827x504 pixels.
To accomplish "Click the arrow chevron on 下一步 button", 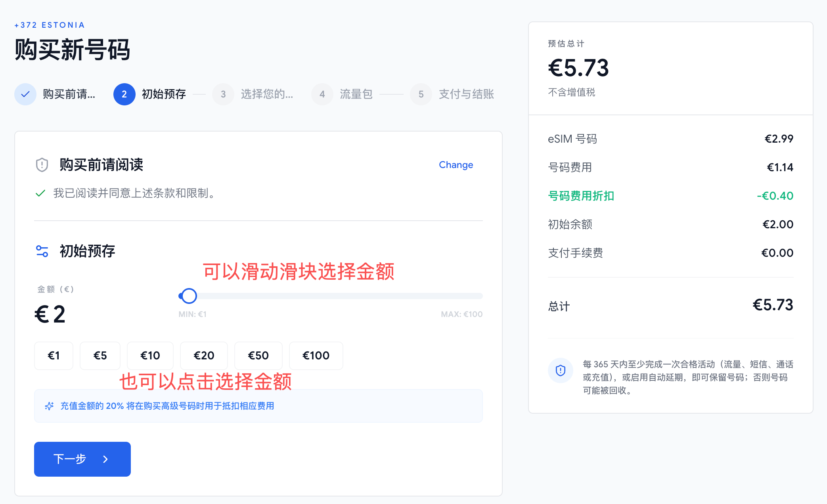I will click(105, 459).
